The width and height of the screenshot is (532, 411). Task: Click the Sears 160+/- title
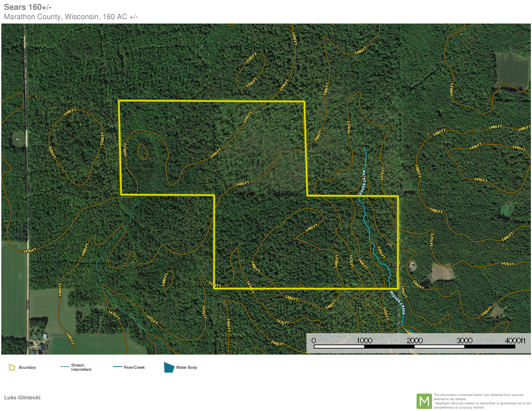(x=28, y=7)
